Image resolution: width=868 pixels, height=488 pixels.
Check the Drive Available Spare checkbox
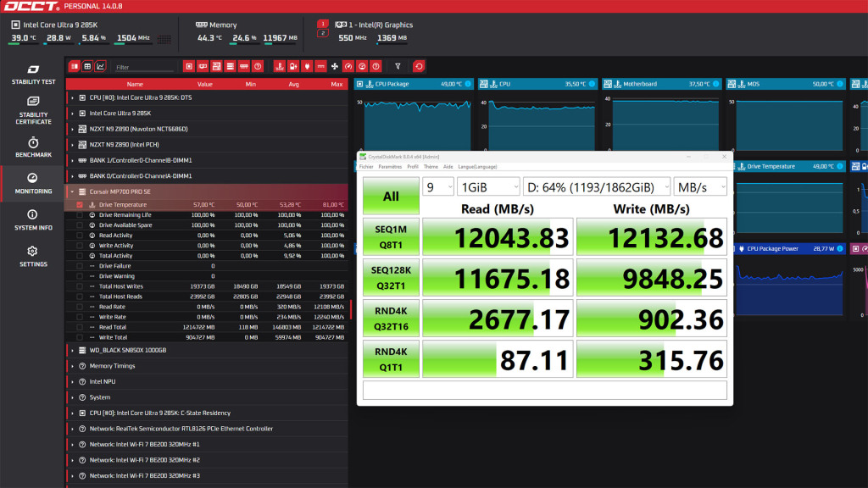(x=80, y=225)
